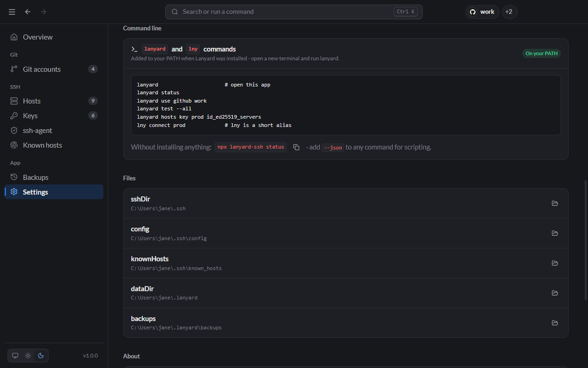Click the C:\Users\jane\.lanyard\backups path
The width and height of the screenshot is (588, 368).
[176, 328]
